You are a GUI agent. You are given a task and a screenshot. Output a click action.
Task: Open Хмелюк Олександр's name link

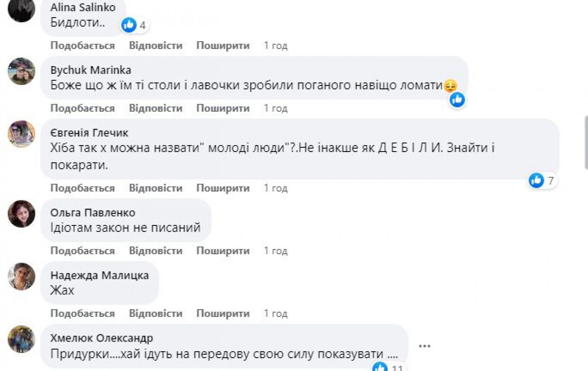[102, 338]
